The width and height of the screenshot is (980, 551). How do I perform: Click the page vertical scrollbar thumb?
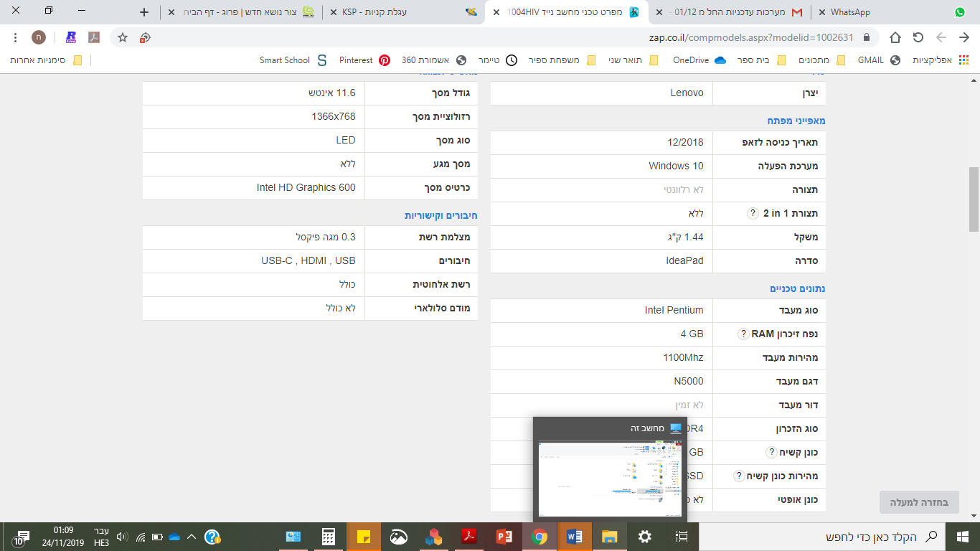(974, 199)
